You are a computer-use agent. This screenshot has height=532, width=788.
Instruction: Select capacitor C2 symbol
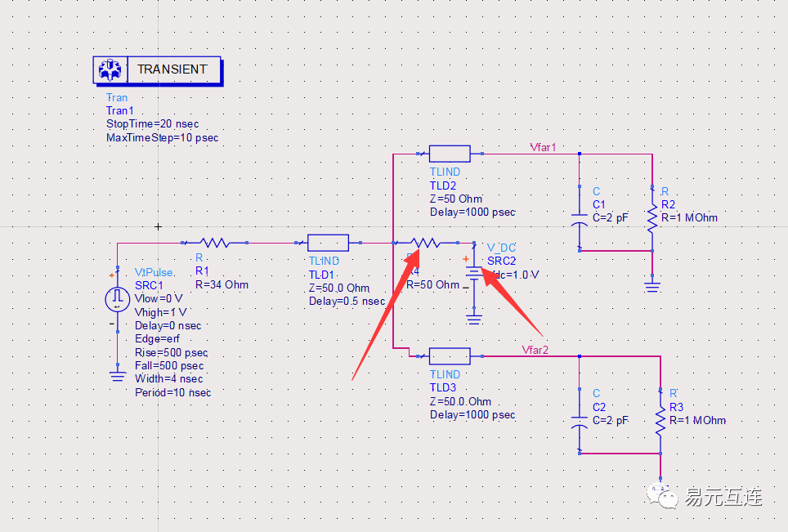579,420
